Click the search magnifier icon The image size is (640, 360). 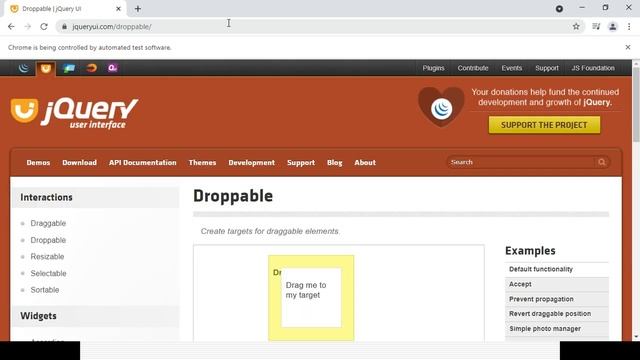(602, 162)
